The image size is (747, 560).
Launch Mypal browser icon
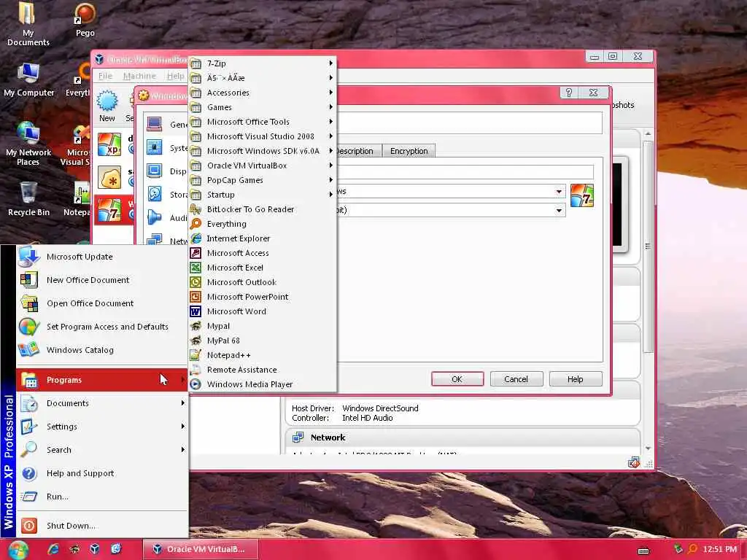click(196, 326)
